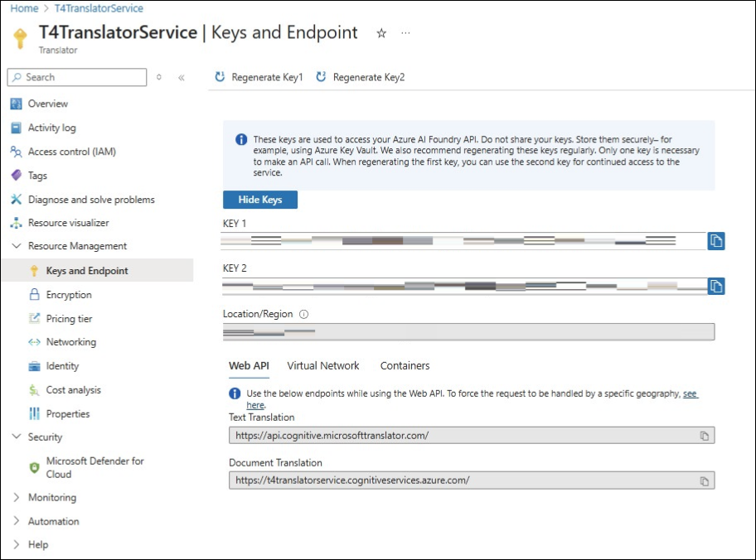The width and height of the screenshot is (756, 560).
Task: Click the sidebar Search box
Action: pyautogui.click(x=77, y=77)
